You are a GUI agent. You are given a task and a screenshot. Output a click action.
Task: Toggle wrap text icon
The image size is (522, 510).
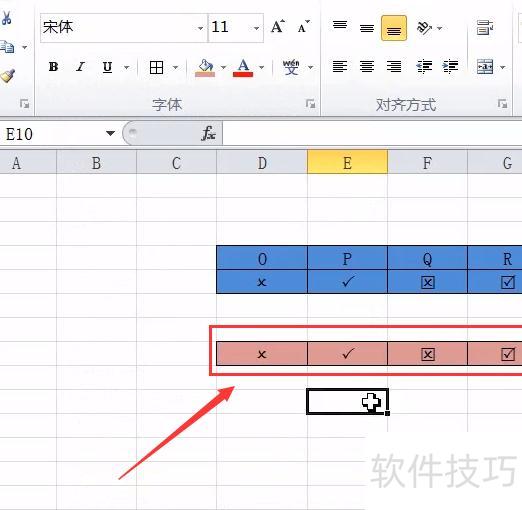[485, 28]
